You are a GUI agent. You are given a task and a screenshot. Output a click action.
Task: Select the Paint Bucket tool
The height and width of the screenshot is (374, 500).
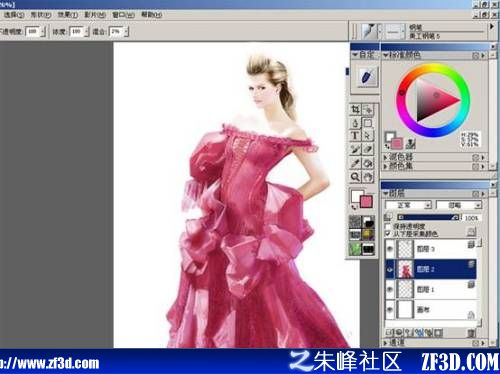click(x=368, y=163)
